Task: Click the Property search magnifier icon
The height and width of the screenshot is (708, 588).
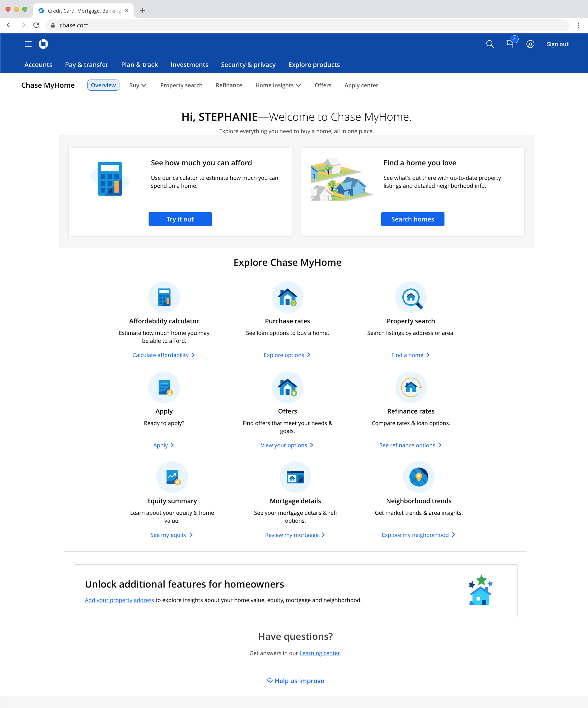Action: click(411, 297)
